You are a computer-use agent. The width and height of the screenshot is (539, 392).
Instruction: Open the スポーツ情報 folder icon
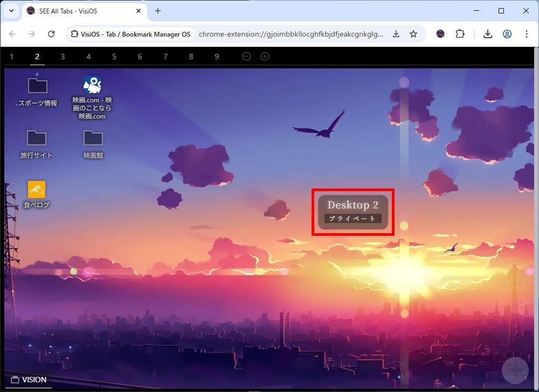(x=38, y=86)
